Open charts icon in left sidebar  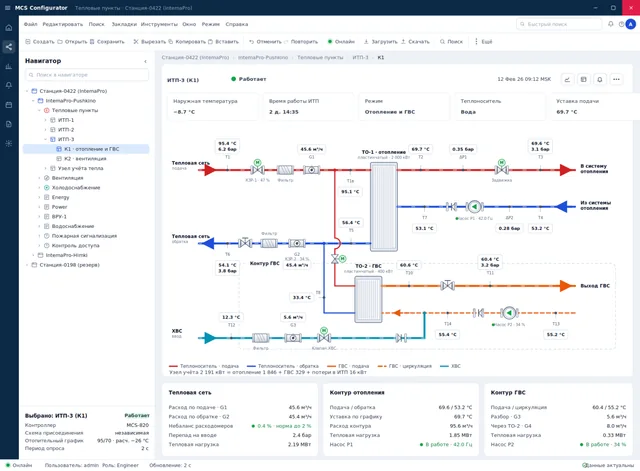(x=9, y=66)
